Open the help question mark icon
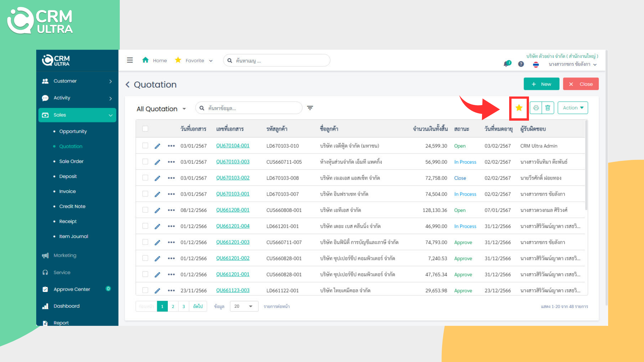644x362 pixels. 521,64
